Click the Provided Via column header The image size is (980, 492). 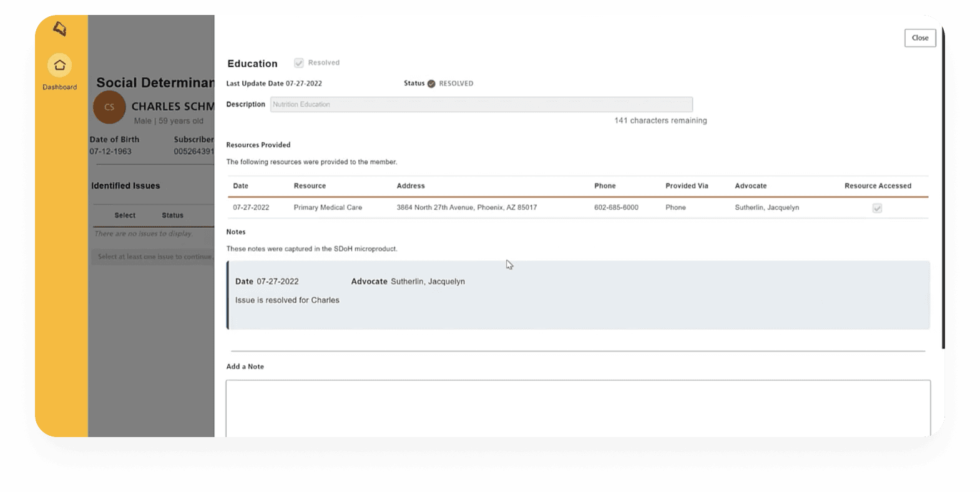click(687, 186)
